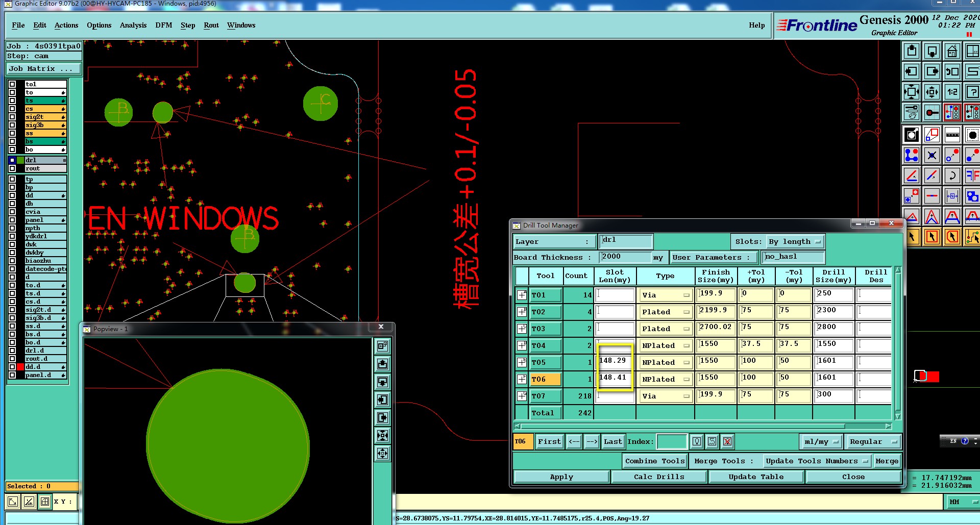The width and height of the screenshot is (980, 525).
Task: Select the plain arrow selection tool
Action: [x=912, y=237]
